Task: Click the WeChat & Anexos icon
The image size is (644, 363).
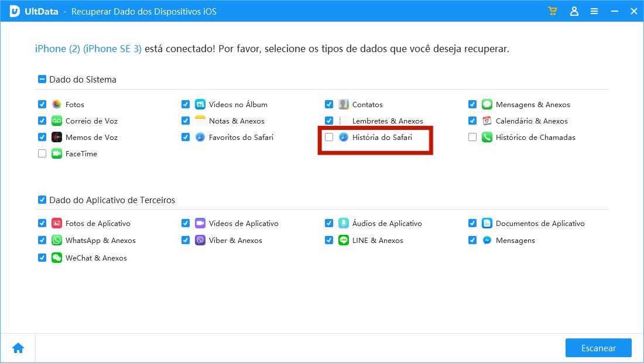Action: point(57,258)
